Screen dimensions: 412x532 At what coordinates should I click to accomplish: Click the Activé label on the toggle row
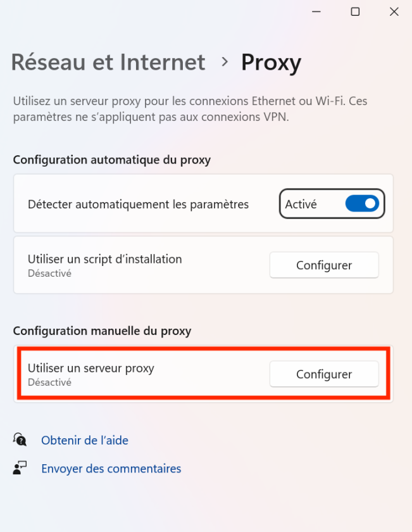point(304,203)
